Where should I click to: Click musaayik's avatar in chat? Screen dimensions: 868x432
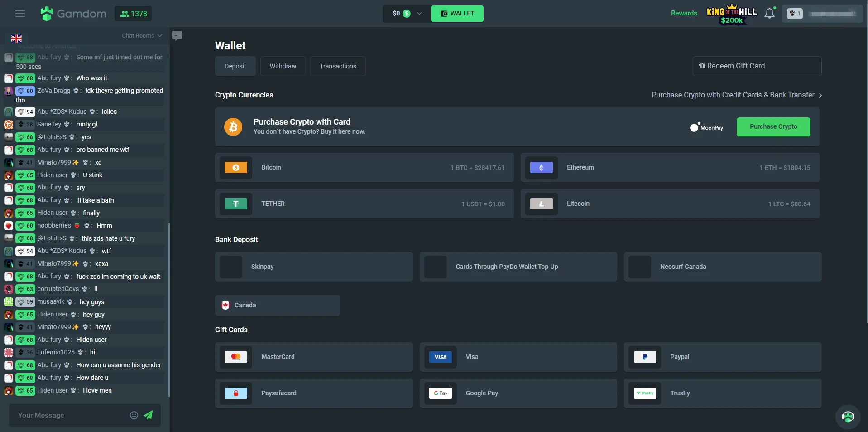[x=9, y=301]
